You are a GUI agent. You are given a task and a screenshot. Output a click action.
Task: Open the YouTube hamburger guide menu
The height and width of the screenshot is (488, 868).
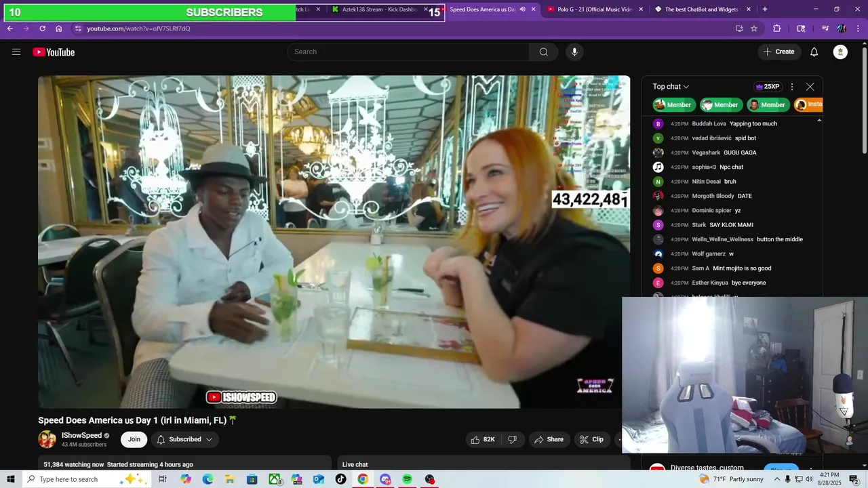[16, 52]
